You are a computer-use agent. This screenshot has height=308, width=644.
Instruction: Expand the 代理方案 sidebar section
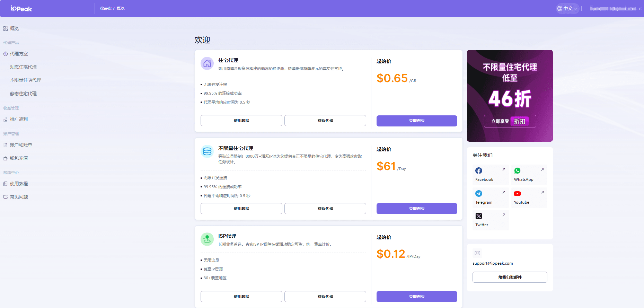(19, 54)
